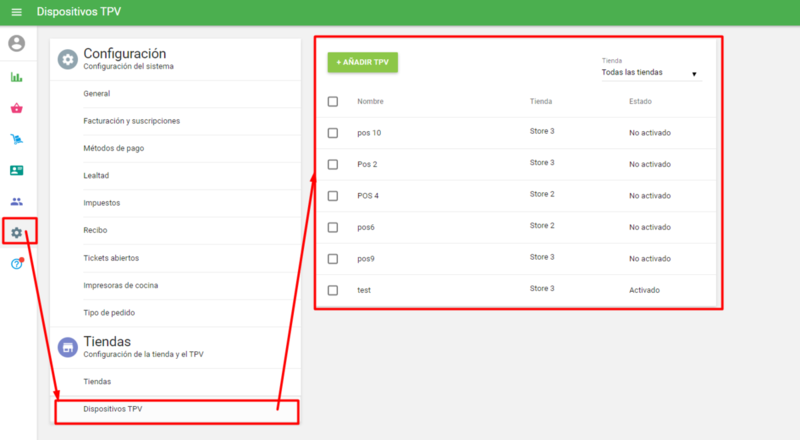Select the checkbox next to test
This screenshot has height=440, width=800.
coord(333,290)
